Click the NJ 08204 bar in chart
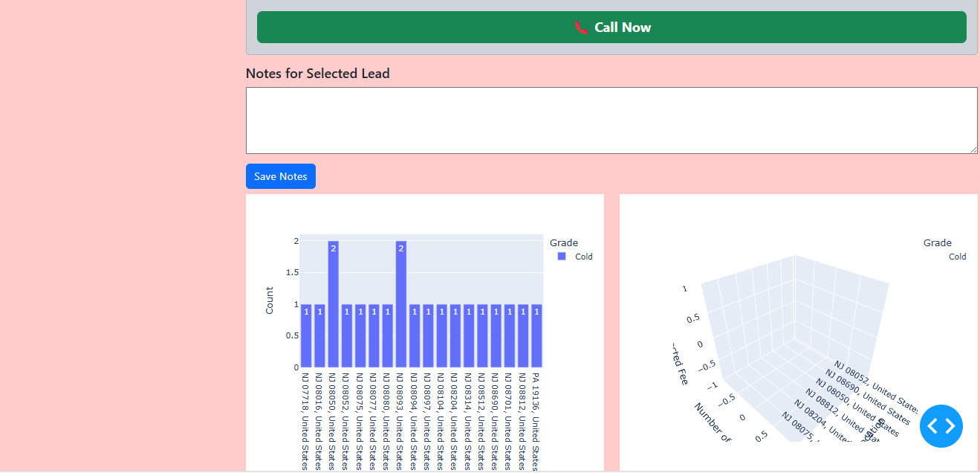The image size is (980, 473). 455,336
